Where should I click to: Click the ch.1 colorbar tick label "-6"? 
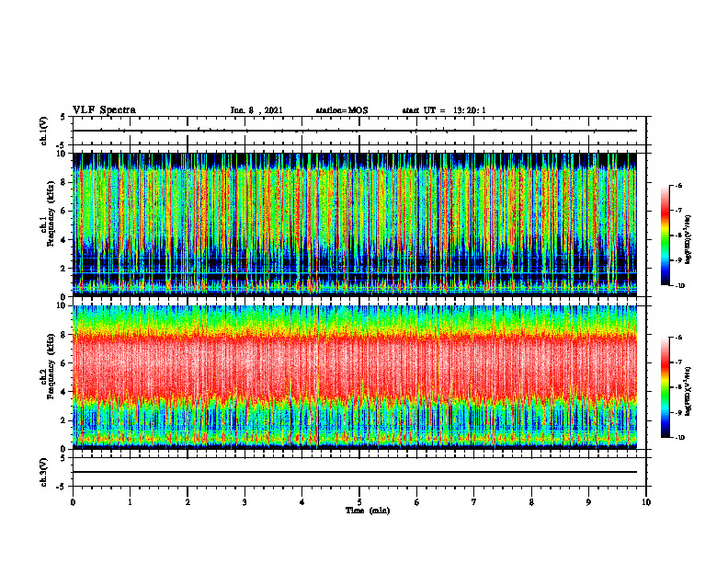pos(678,186)
